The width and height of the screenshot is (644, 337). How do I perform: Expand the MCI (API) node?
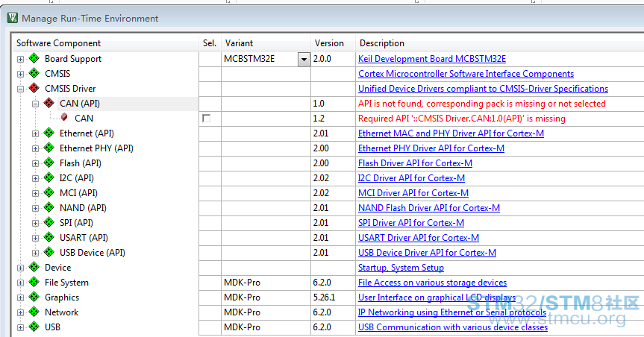35,193
